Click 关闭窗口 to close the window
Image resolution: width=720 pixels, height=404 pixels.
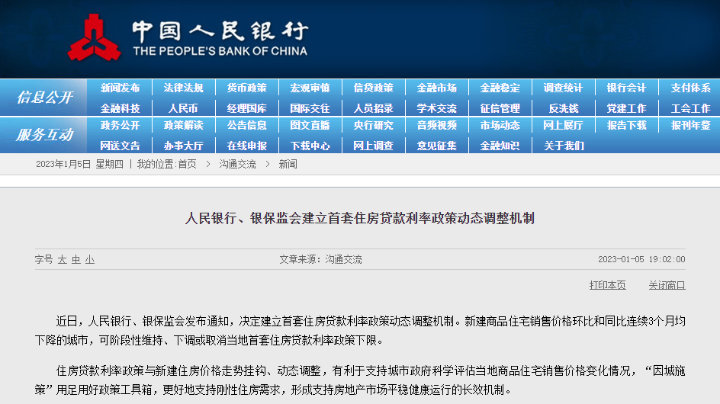(666, 285)
